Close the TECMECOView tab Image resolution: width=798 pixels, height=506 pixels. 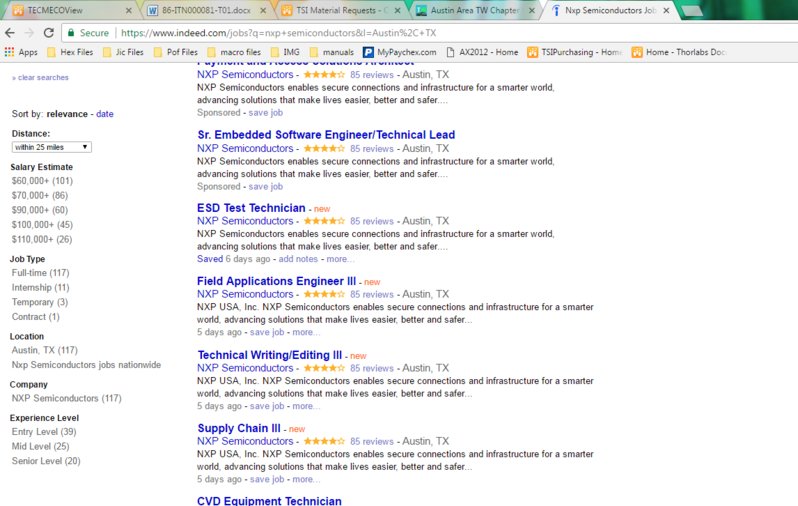pyautogui.click(x=129, y=10)
